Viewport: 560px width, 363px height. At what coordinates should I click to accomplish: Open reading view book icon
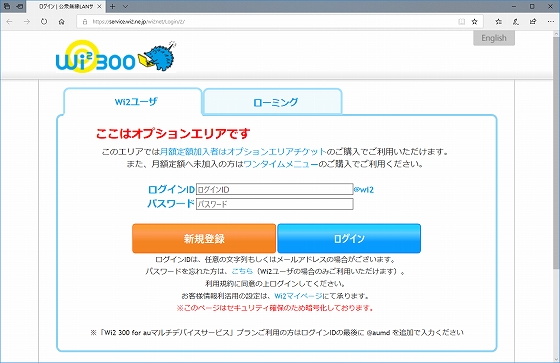tap(462, 21)
